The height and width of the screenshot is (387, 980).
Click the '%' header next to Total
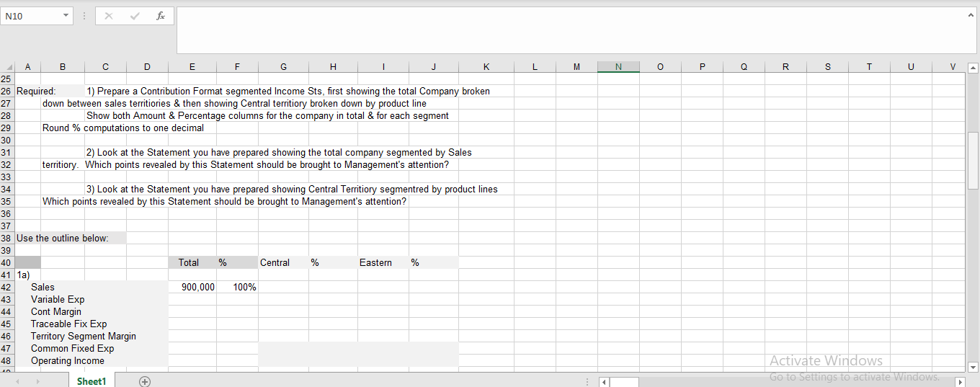(x=223, y=263)
